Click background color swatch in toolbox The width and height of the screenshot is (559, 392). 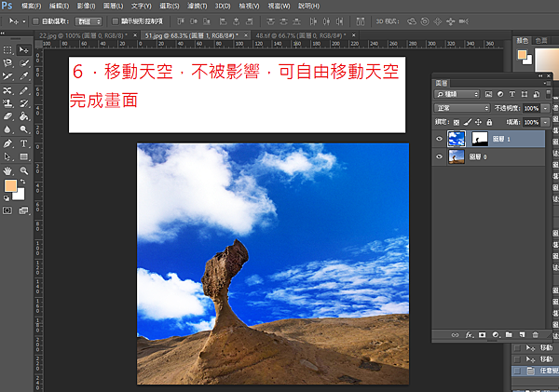coord(20,196)
